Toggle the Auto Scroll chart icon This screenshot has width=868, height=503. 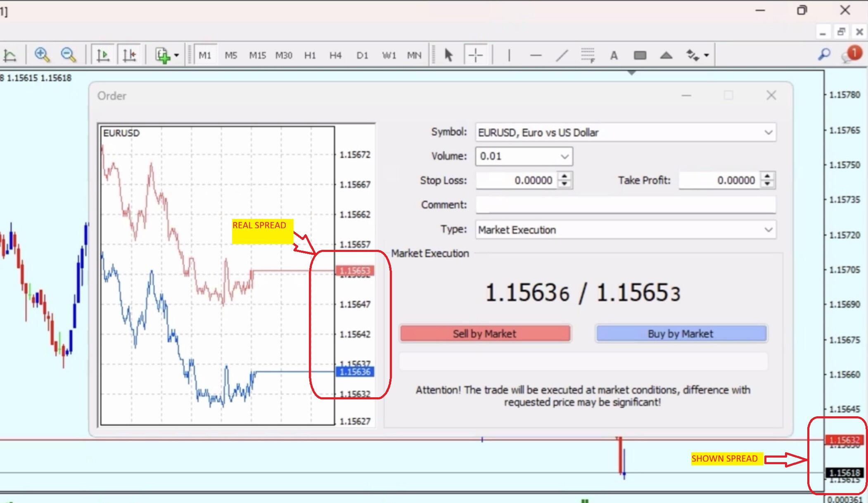pyautogui.click(x=103, y=55)
